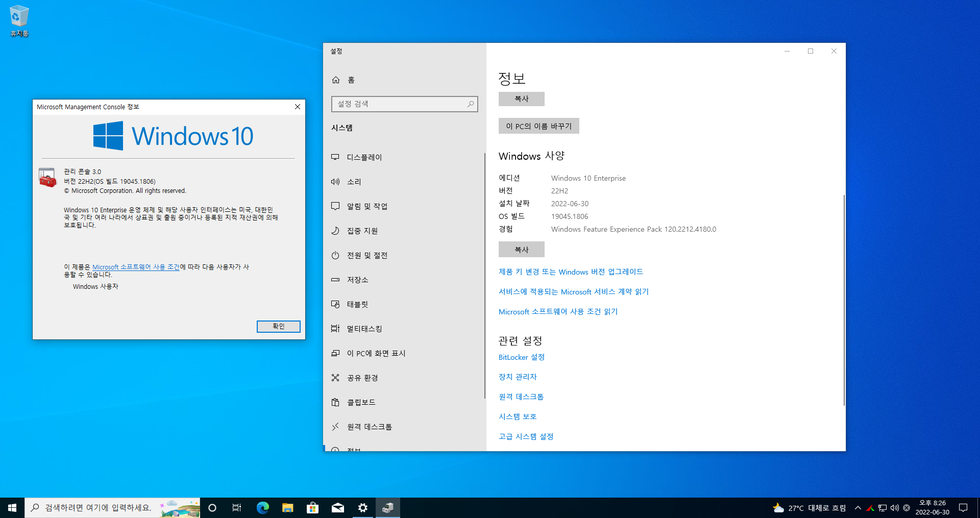Open the network icon in system tray
980x518 pixels.
pos(883,508)
